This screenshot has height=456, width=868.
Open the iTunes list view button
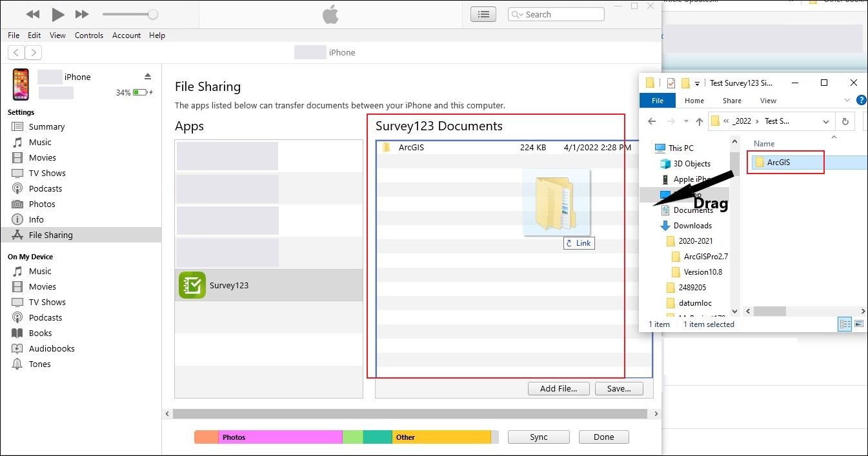(483, 14)
